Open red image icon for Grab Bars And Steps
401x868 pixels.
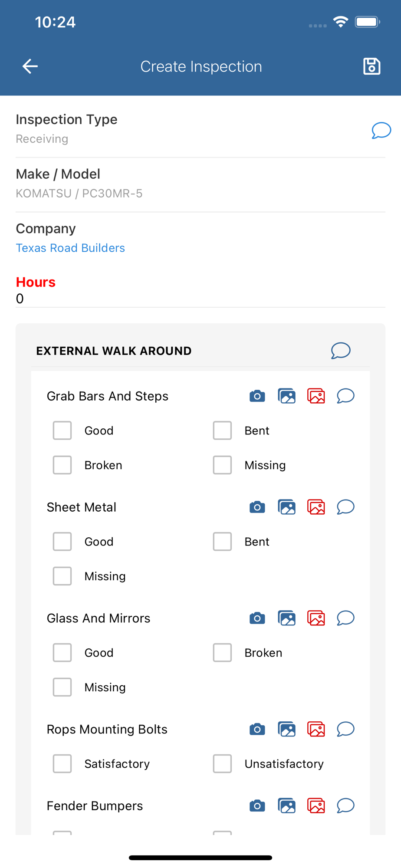point(316,396)
